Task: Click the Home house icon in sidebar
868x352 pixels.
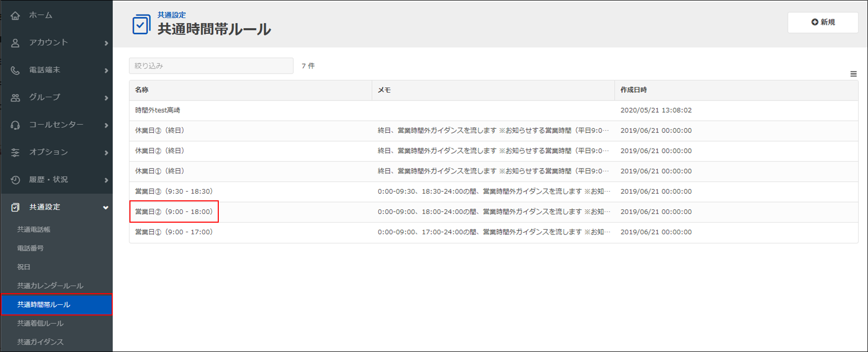Action: click(x=15, y=16)
